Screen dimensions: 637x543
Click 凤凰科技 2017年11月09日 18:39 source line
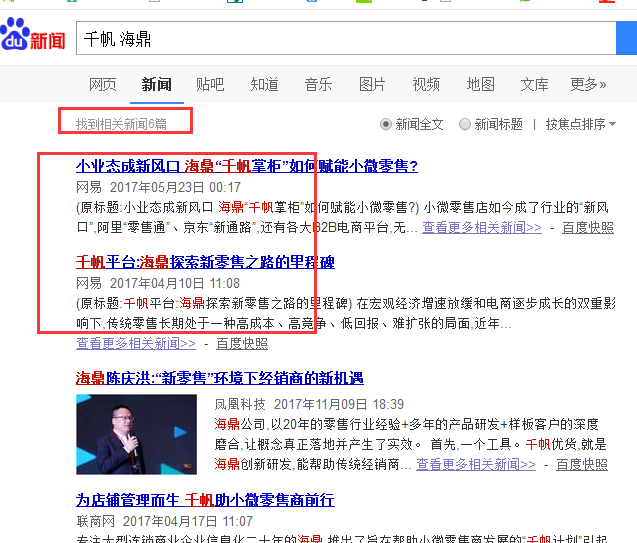point(309,404)
